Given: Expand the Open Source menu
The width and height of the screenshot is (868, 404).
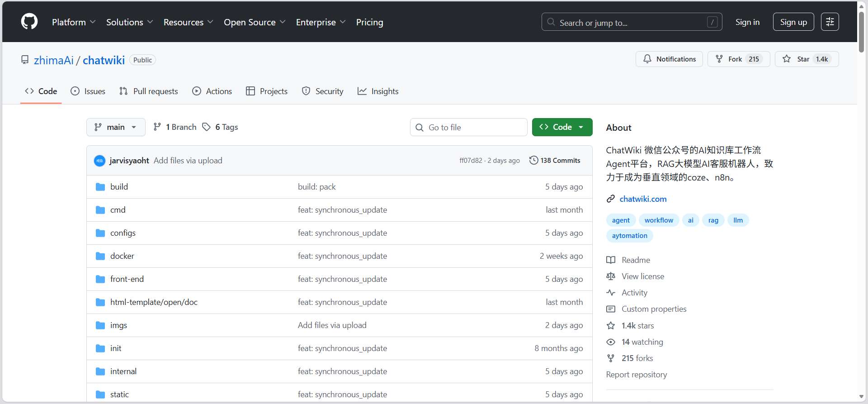Looking at the screenshot, I should coord(255,22).
